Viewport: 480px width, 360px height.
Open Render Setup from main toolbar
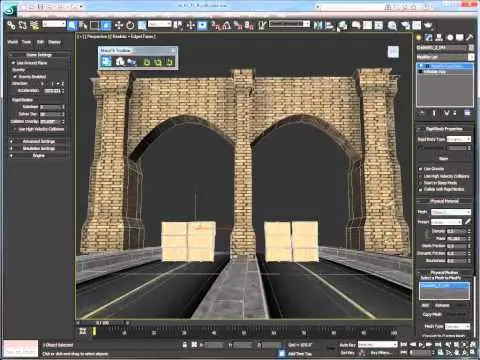click(x=405, y=25)
